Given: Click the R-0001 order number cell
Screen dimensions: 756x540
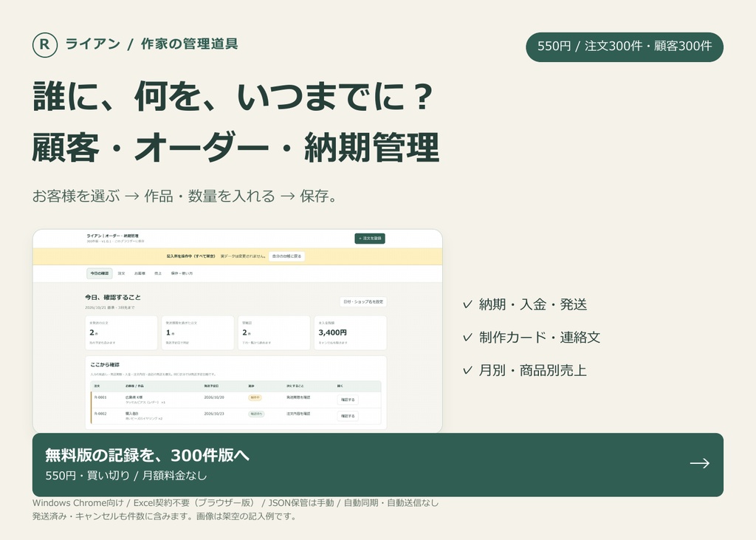Looking at the screenshot, I should (100, 397).
